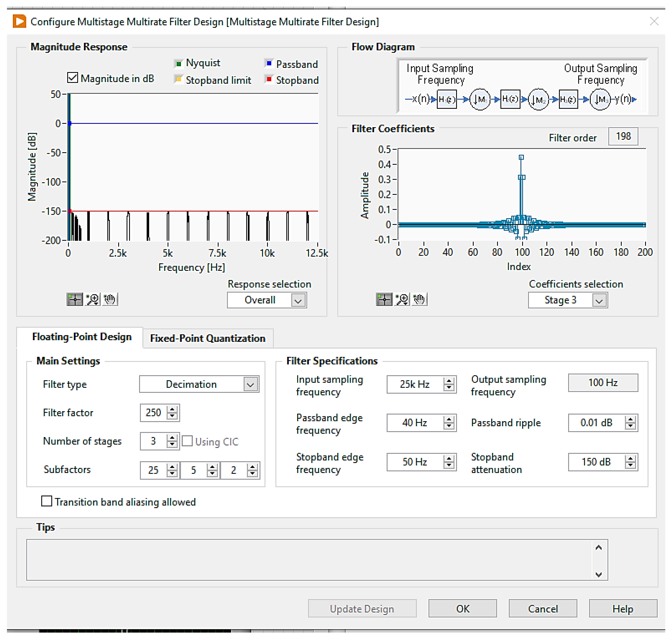Viewport: 672px width, 640px height.
Task: Enable Transition band aliasing allowed
Action: point(46,501)
